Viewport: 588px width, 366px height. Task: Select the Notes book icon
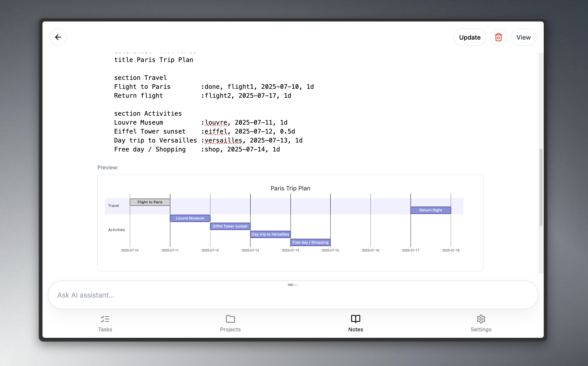pyautogui.click(x=355, y=319)
